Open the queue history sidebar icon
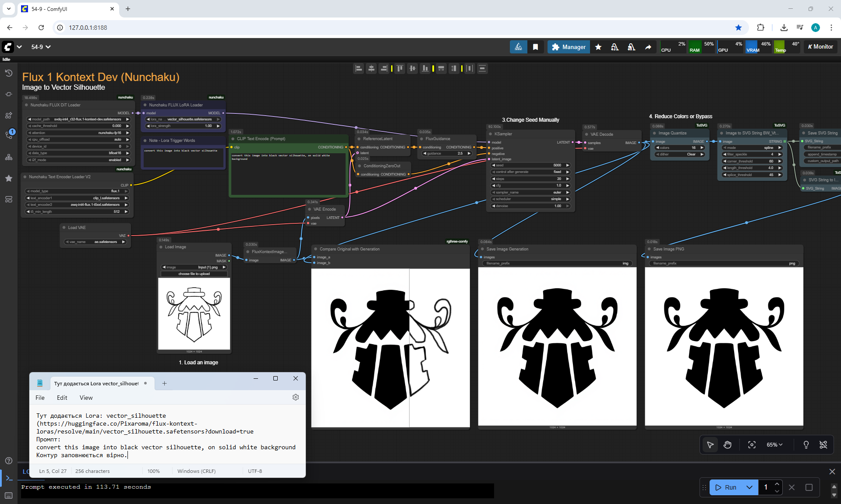The width and height of the screenshot is (841, 504). point(8,73)
